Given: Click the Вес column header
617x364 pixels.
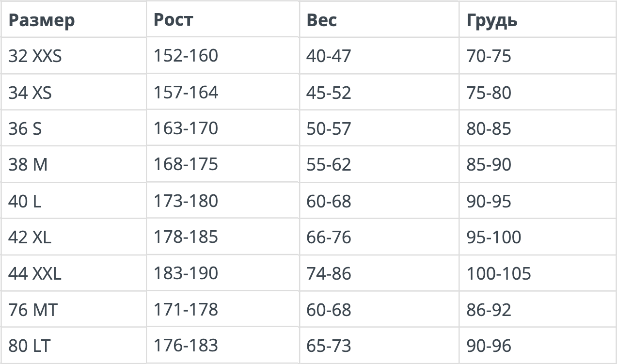Looking at the screenshot, I should (321, 20).
